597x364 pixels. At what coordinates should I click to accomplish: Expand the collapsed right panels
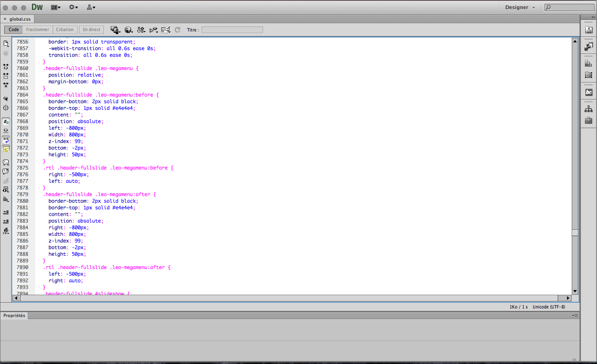pos(593,17)
